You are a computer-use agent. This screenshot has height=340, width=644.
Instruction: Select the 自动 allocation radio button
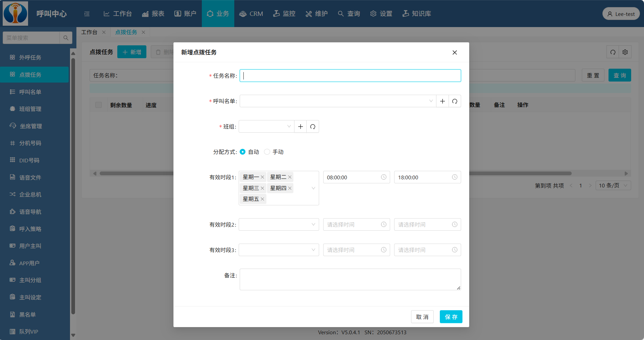(x=242, y=152)
